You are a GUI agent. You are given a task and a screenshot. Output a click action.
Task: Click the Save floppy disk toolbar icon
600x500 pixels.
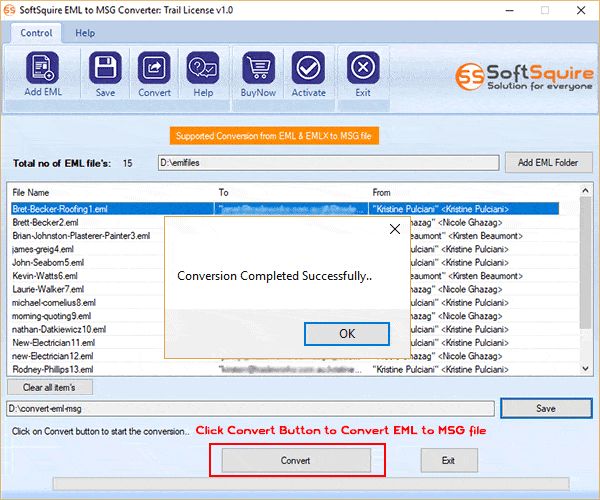(105, 68)
